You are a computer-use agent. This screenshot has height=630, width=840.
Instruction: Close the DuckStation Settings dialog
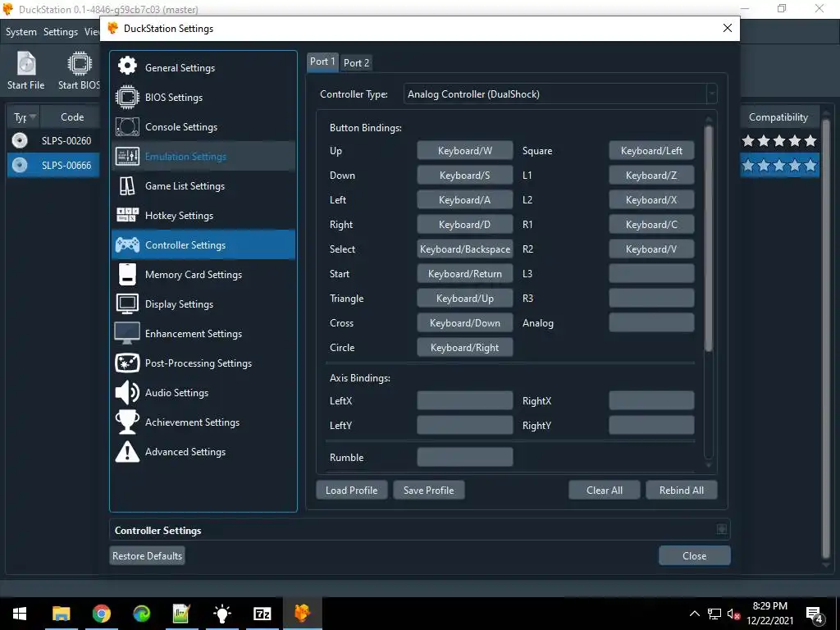727,28
